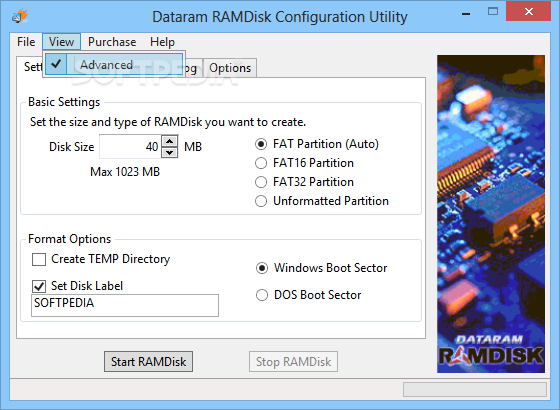Image resolution: width=560 pixels, height=410 pixels.
Task: Minimize the RAMDisk Configuration window
Action: click(x=465, y=14)
